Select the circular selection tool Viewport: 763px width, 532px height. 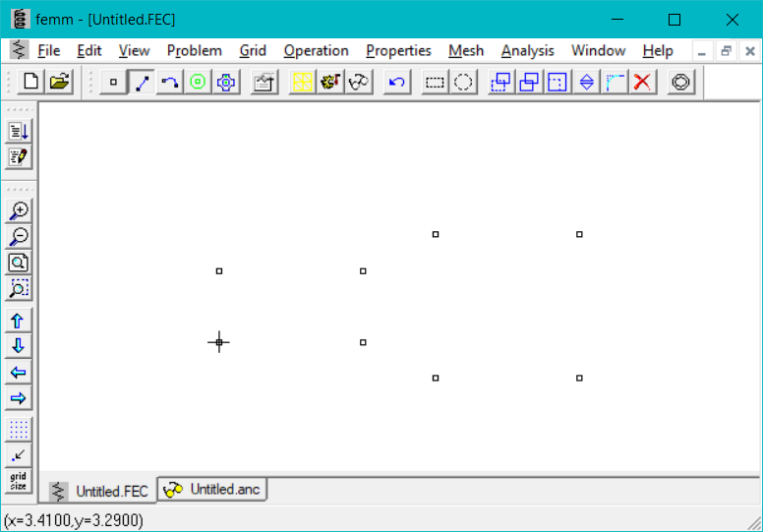463,82
